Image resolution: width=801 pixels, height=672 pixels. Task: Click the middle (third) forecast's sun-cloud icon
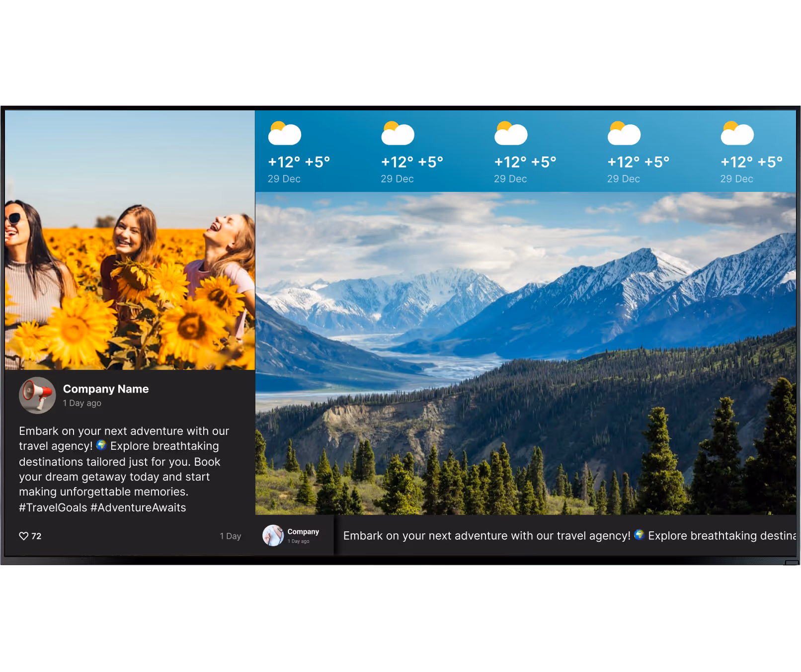click(x=511, y=133)
